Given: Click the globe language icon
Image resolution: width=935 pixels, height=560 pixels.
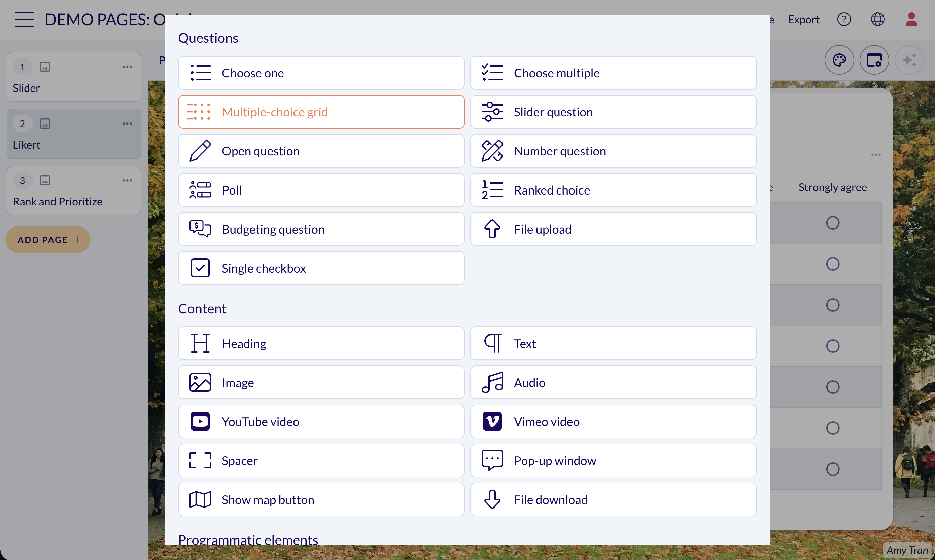Looking at the screenshot, I should tap(878, 19).
